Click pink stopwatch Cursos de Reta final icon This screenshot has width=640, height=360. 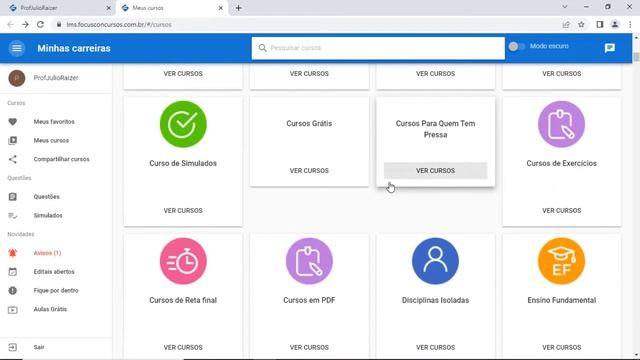(x=183, y=261)
